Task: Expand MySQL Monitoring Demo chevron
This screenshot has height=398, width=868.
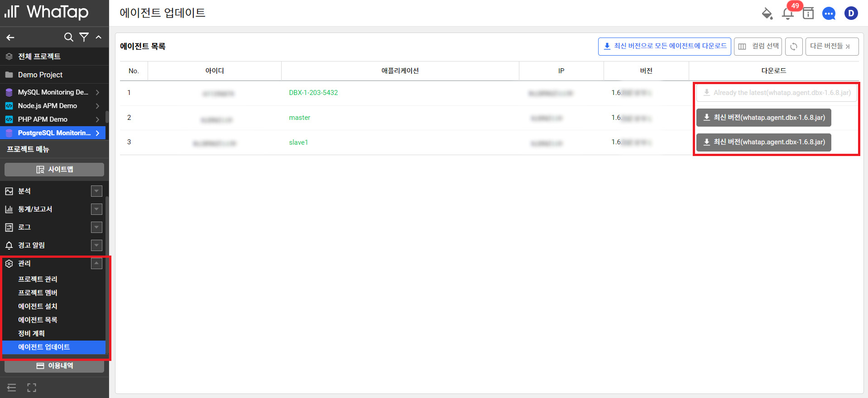Action: tap(97, 92)
